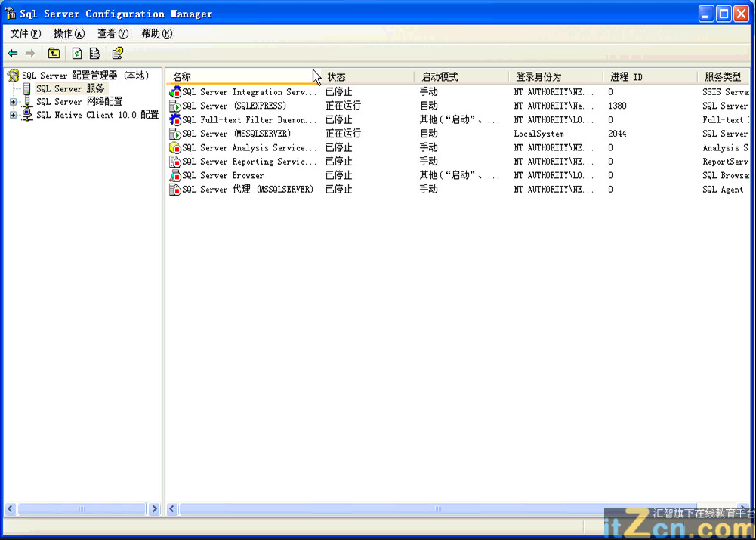This screenshot has width=756, height=540.
Task: Click the SQL Full-text Filter Daemon icon
Action: [175, 120]
